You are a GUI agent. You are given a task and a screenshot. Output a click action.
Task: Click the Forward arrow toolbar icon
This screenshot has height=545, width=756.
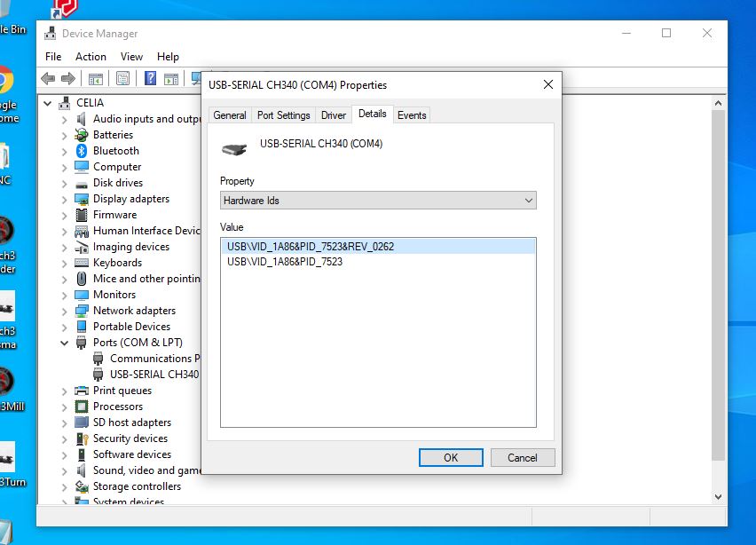click(68, 78)
